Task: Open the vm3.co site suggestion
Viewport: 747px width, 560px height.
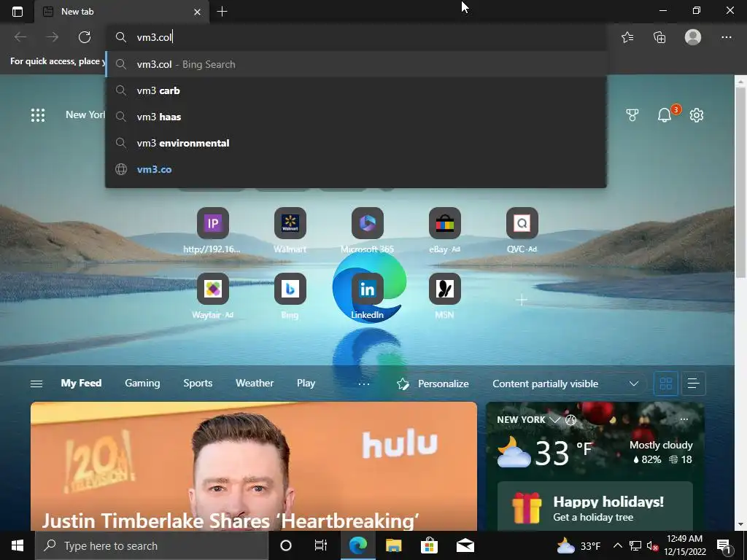Action: tap(356, 169)
